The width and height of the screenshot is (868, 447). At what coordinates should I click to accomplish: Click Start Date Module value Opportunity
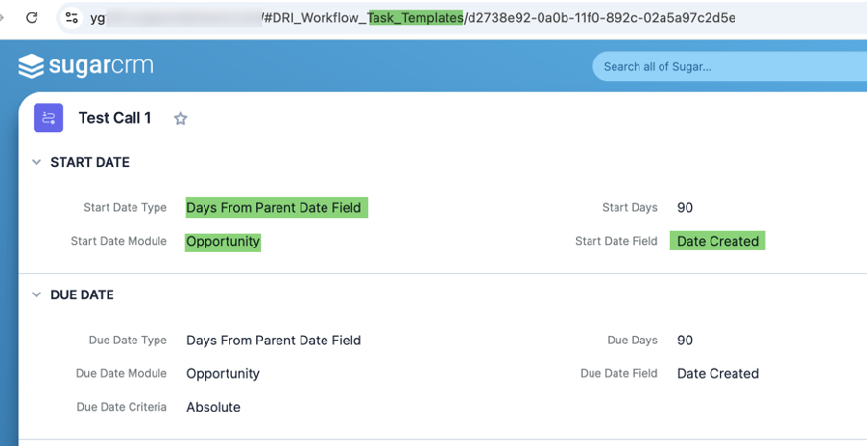(223, 242)
